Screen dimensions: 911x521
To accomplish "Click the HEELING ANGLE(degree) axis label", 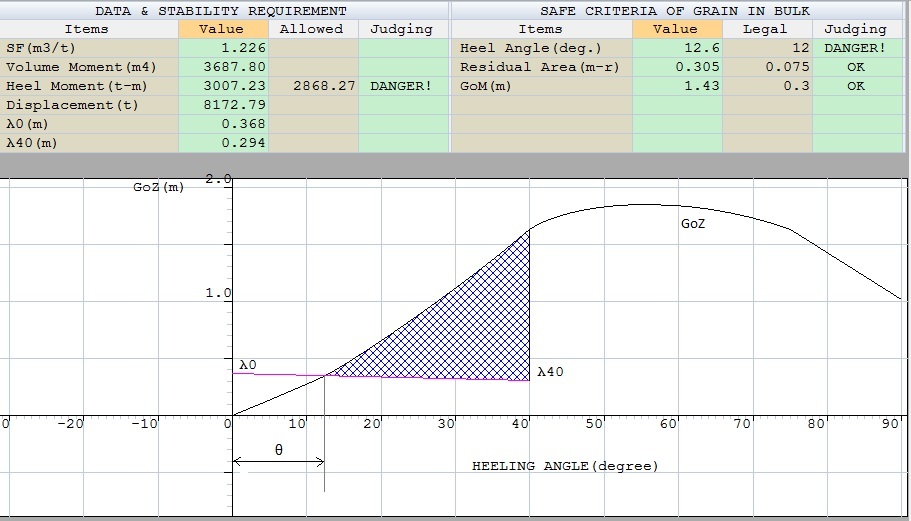I will click(565, 466).
